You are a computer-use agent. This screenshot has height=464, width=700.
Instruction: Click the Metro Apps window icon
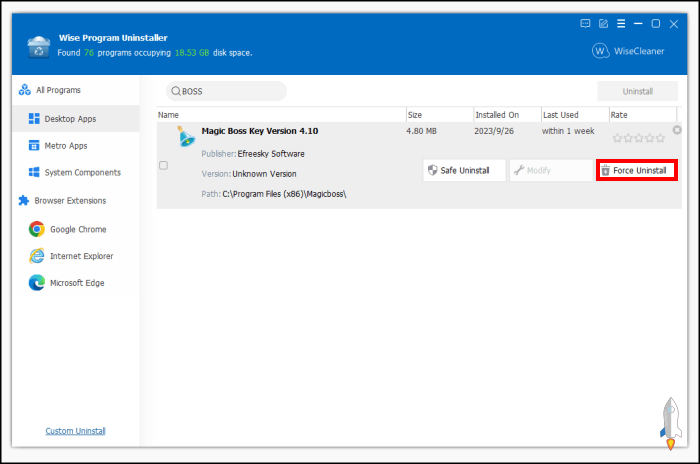click(x=34, y=146)
